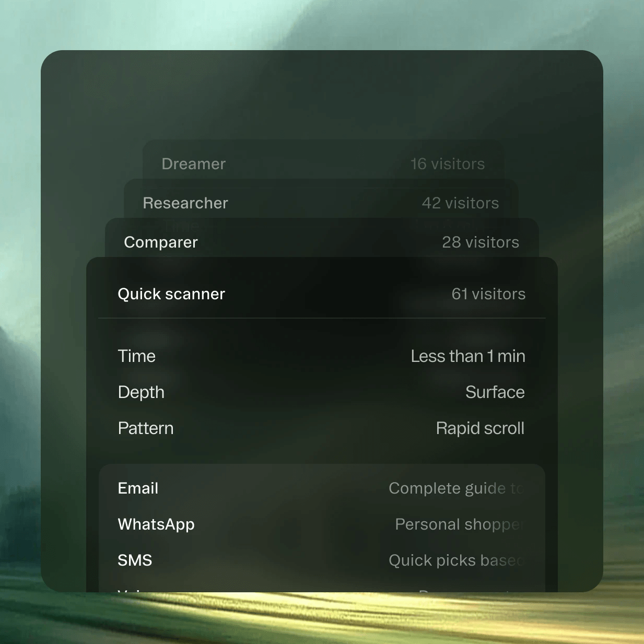Select the SMS channel row
Image resolution: width=644 pixels, height=644 pixels.
click(x=322, y=560)
